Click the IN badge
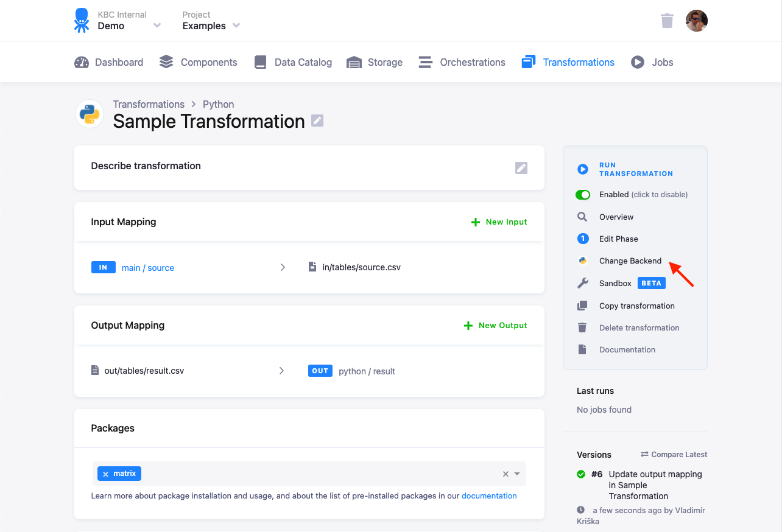 tap(104, 267)
